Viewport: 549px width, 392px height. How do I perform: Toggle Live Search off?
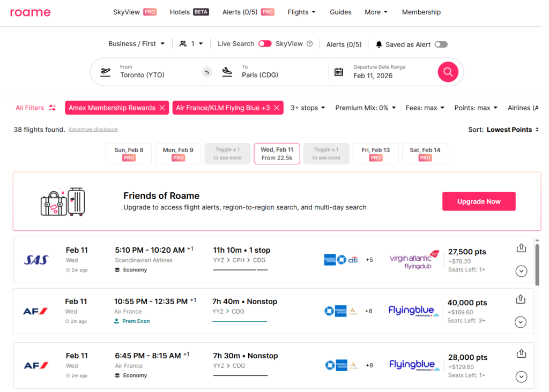pyautogui.click(x=265, y=44)
